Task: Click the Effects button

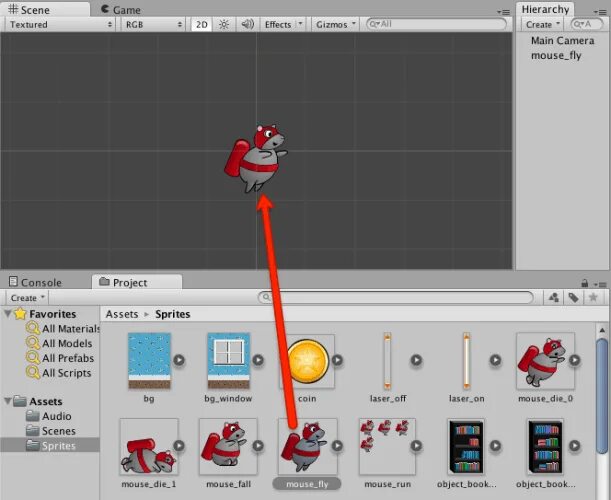Action: [278, 25]
